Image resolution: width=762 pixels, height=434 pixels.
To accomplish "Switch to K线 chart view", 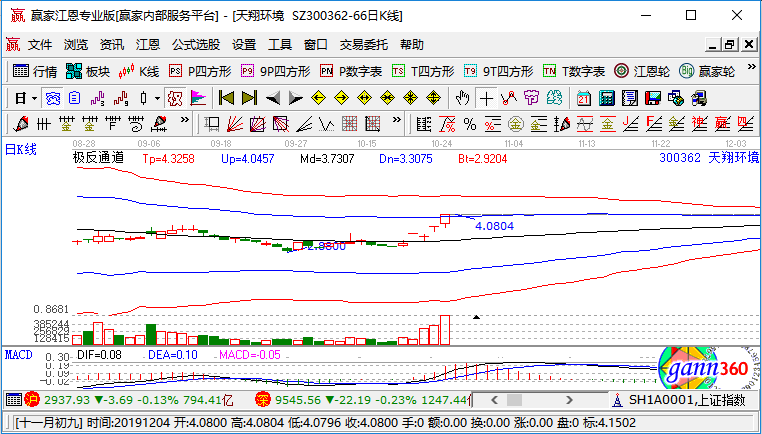I will (x=139, y=72).
